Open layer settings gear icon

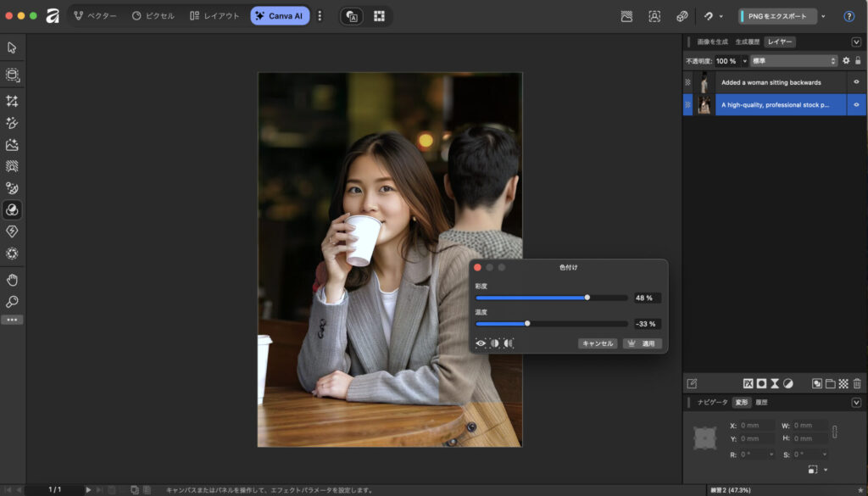(845, 61)
